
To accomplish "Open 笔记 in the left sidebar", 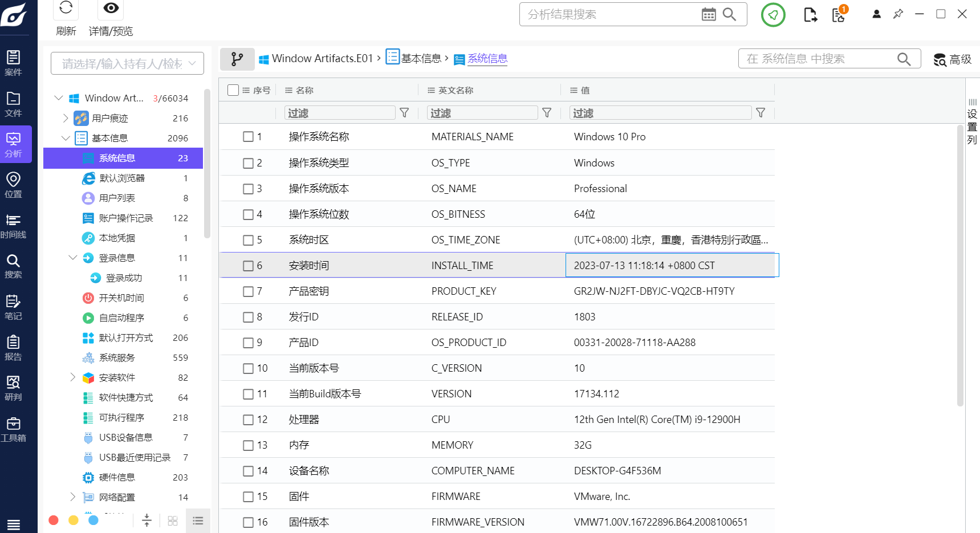I will point(13,307).
